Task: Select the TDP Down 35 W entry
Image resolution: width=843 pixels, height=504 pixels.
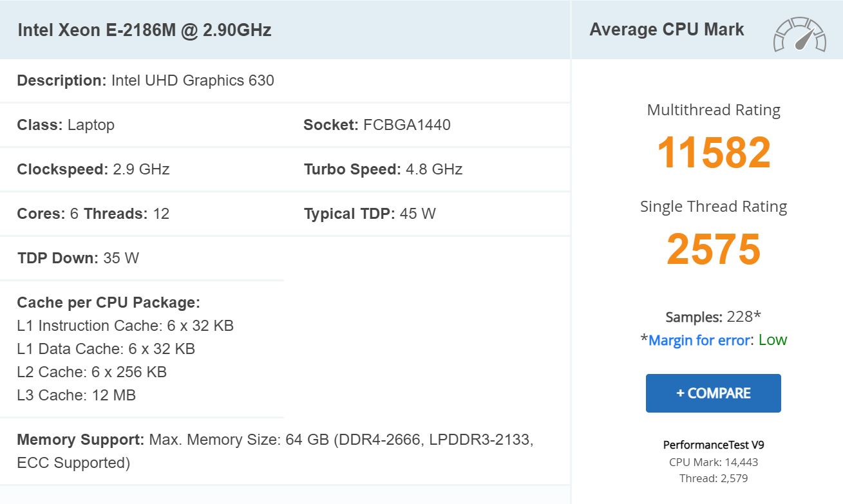Action: tap(78, 258)
